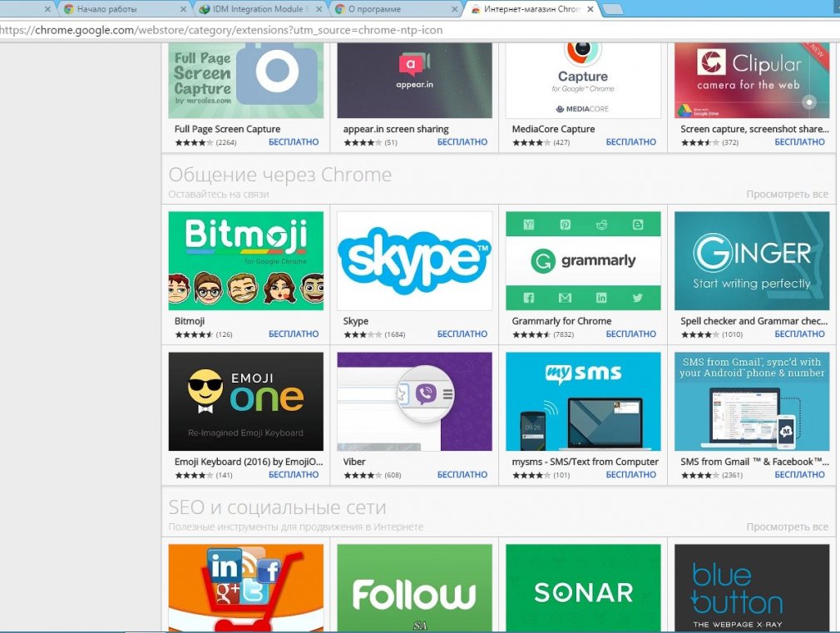Open the blue button webpage x-ray tile
Screen dimensions: 840x633
click(752, 588)
